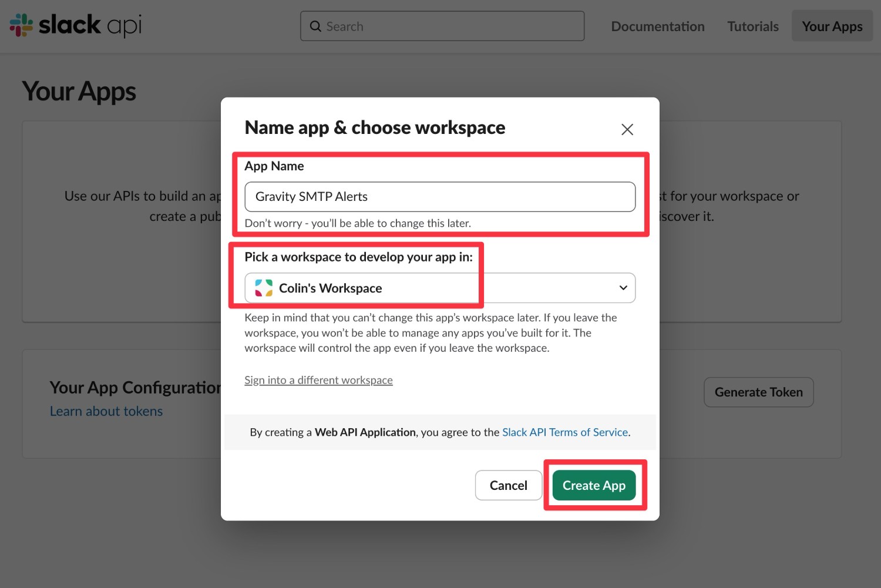Open the Documentation menu item
The height and width of the screenshot is (588, 881).
click(658, 26)
